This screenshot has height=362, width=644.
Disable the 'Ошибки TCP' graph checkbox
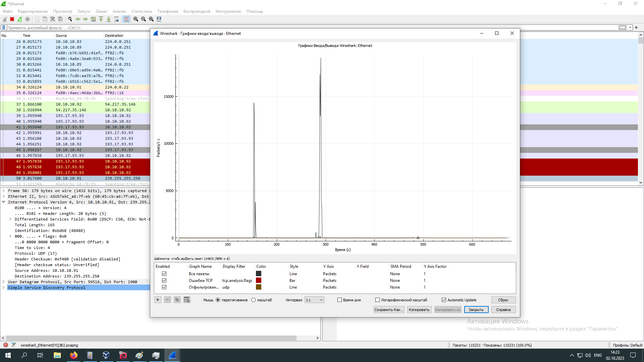(x=164, y=281)
